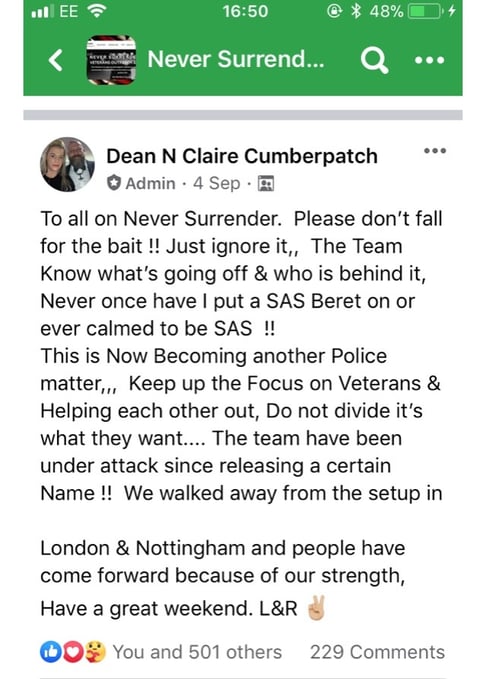Open the 4 Sep post date

click(x=216, y=183)
